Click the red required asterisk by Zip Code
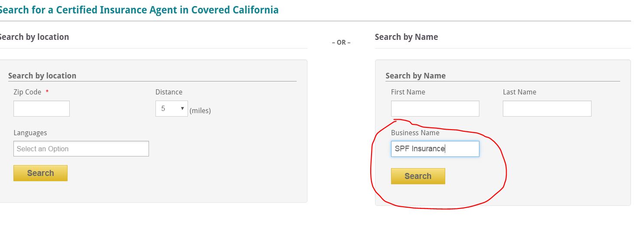Image resolution: width=644 pixels, height=244 pixels. point(47,92)
